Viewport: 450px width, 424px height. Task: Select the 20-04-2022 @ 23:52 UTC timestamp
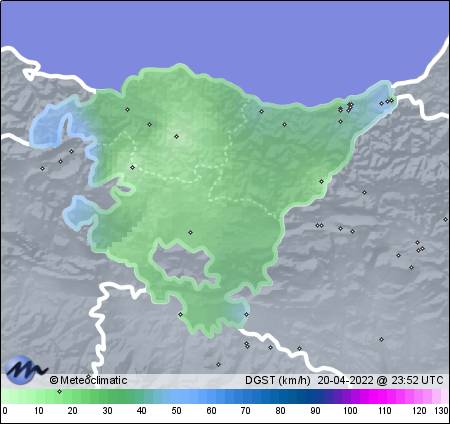point(380,380)
